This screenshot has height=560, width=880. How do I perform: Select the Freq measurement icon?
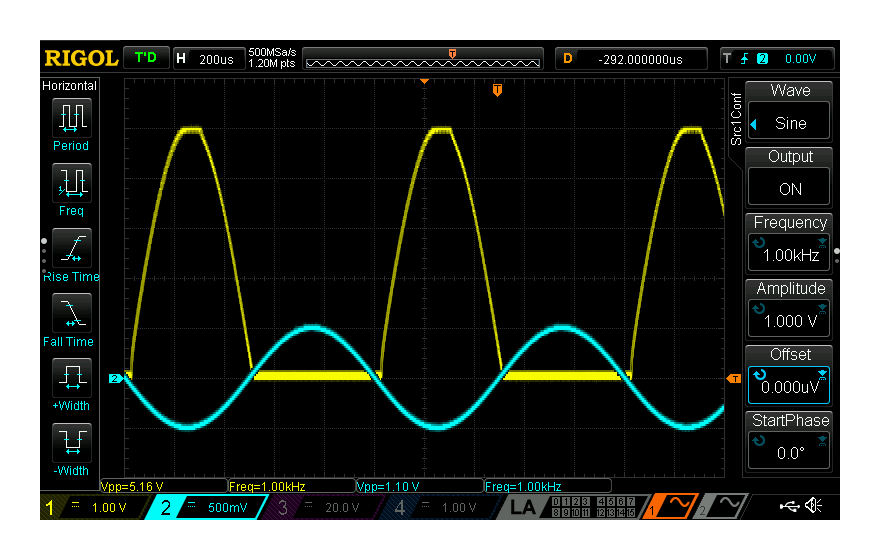pos(71,183)
